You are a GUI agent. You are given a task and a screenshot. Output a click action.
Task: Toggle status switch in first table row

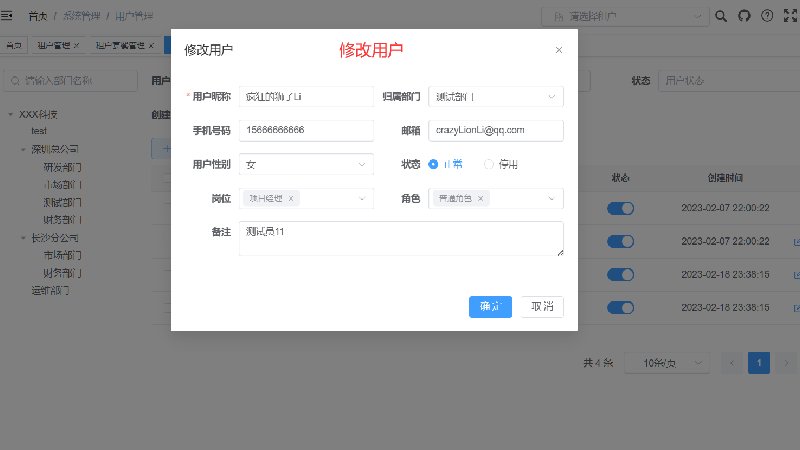(x=620, y=208)
